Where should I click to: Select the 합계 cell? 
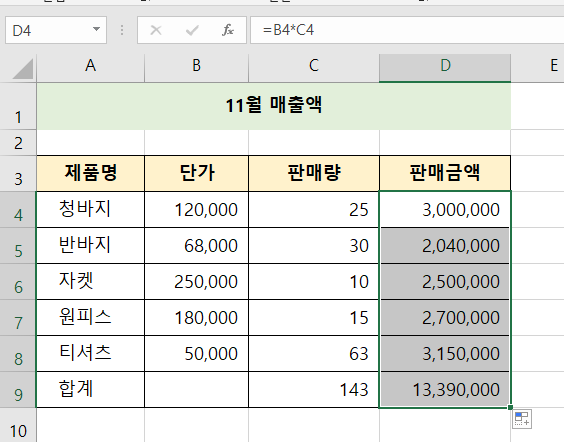(x=90, y=389)
